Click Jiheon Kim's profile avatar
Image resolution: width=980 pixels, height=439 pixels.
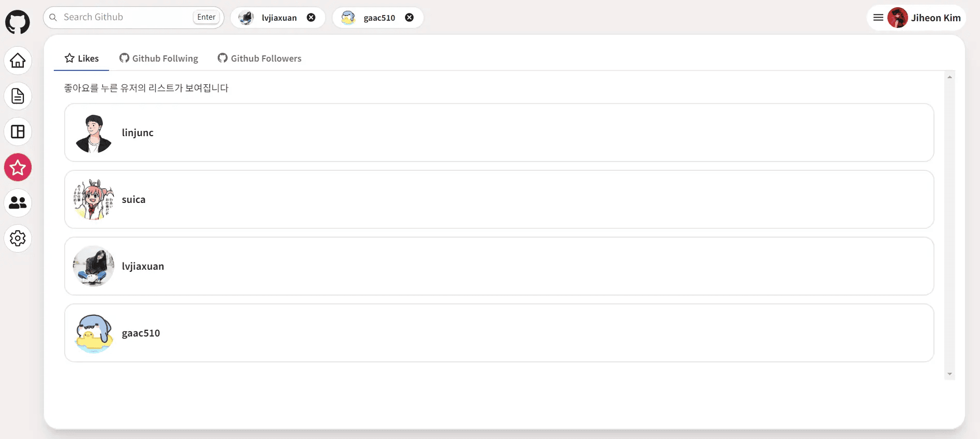[898, 18]
